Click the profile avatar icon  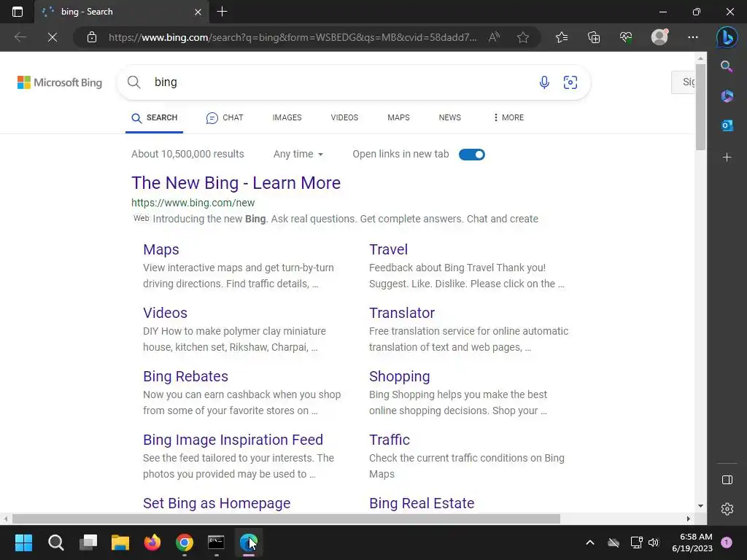659,37
